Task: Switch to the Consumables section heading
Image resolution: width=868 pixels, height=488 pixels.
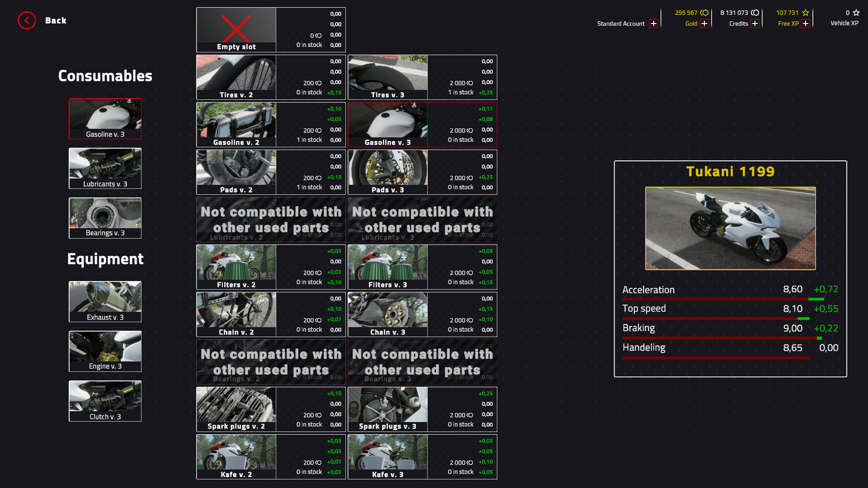Action: pyautogui.click(x=105, y=76)
